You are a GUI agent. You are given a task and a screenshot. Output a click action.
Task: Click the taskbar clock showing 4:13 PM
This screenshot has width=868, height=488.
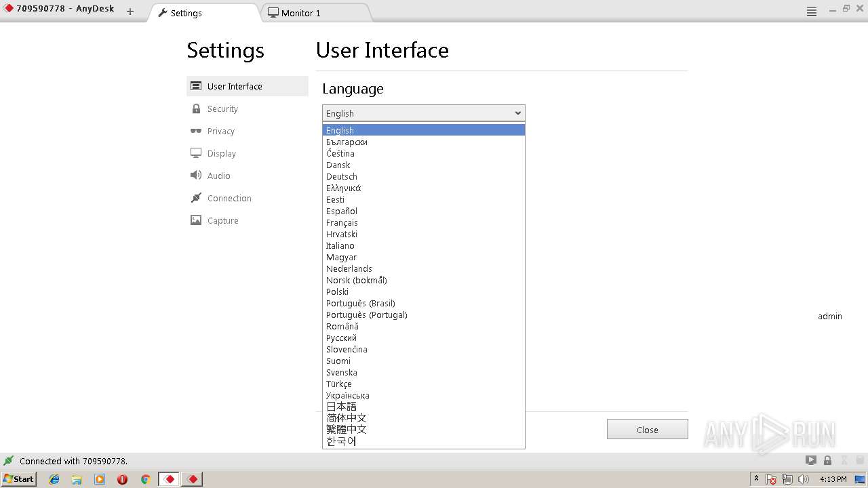coord(833,479)
